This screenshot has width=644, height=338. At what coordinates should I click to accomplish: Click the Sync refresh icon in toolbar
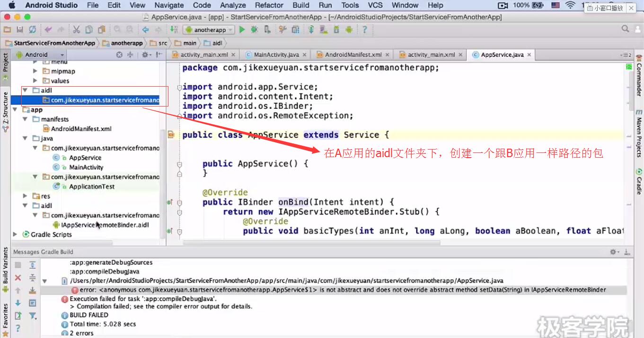(x=32, y=29)
